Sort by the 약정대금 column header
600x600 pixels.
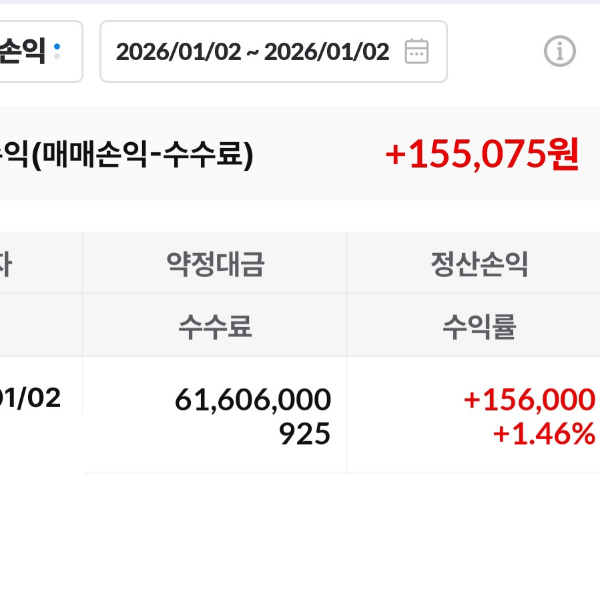(215, 264)
